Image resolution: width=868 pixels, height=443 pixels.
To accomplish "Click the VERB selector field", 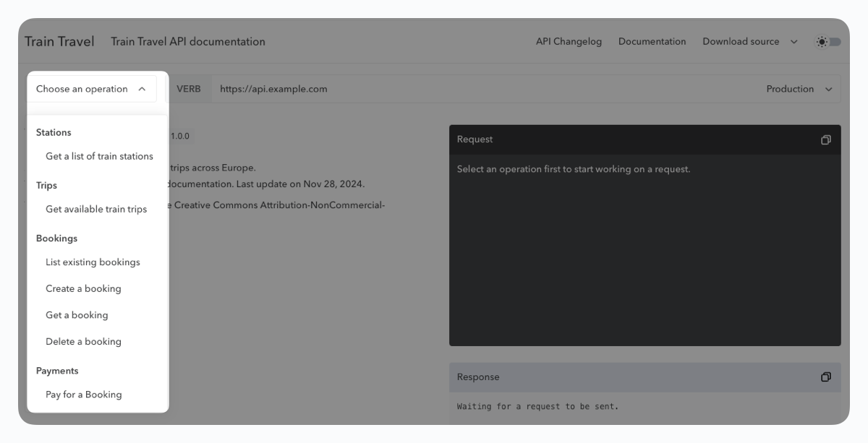I will (x=190, y=88).
